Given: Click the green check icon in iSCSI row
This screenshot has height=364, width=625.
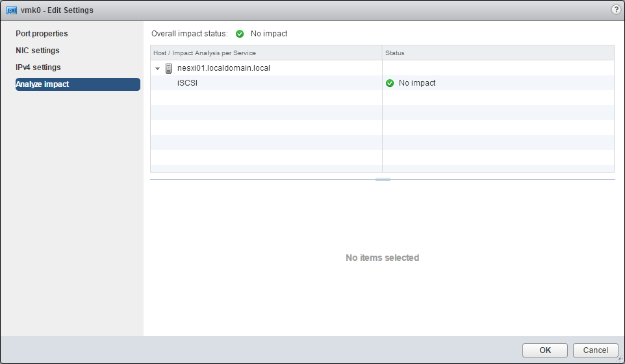Looking at the screenshot, I should pyautogui.click(x=390, y=83).
